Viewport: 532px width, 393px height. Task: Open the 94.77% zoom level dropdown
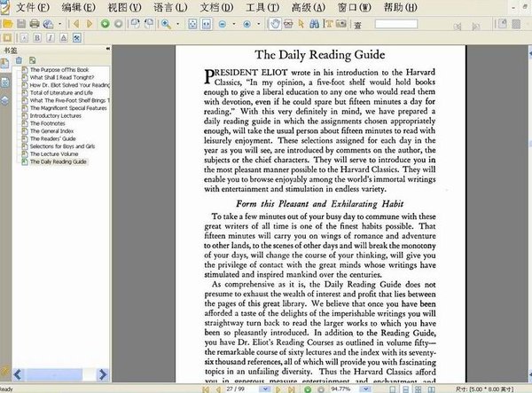coord(365,389)
